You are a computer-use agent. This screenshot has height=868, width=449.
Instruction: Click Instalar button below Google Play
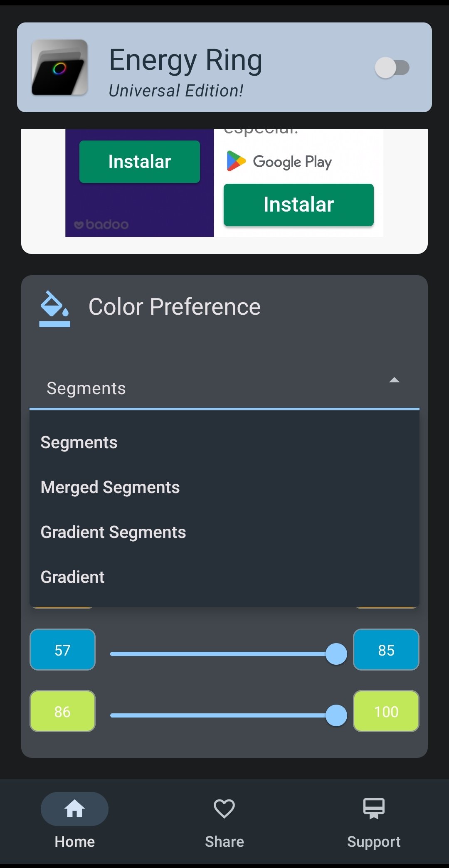pos(299,205)
